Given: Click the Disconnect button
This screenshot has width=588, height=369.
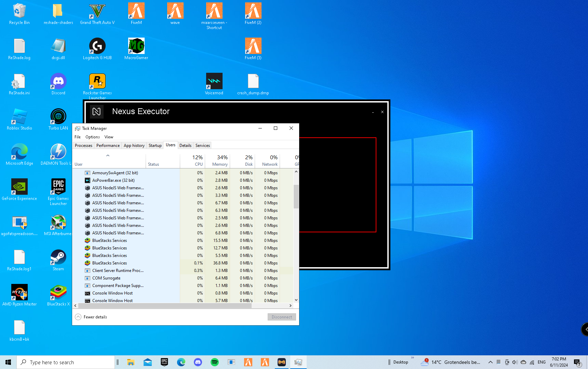Looking at the screenshot, I should point(282,317).
